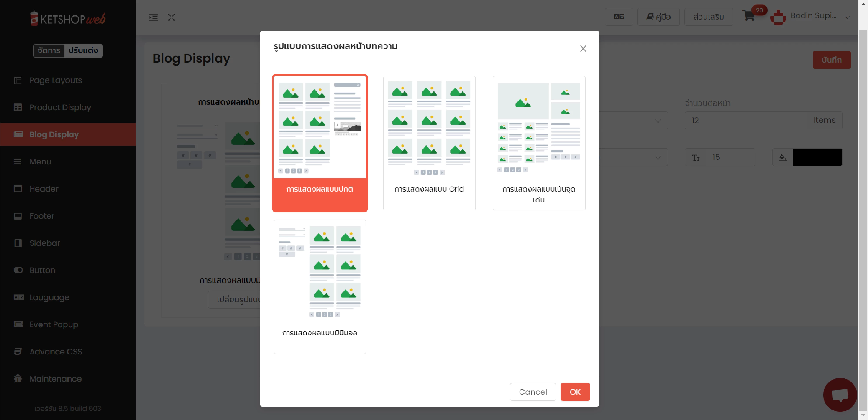Click the Menu hamburger sidebar icon
The width and height of the screenshot is (868, 420).
tap(17, 162)
